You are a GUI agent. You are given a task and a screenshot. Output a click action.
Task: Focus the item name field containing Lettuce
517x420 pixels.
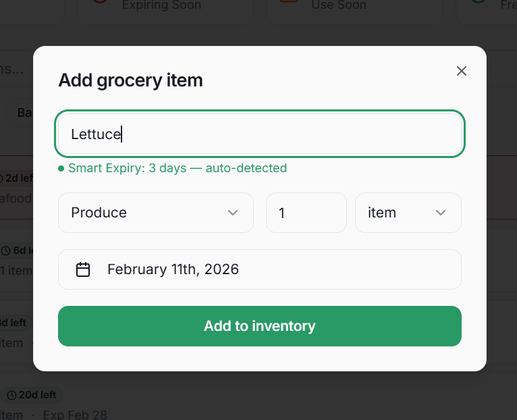(260, 134)
